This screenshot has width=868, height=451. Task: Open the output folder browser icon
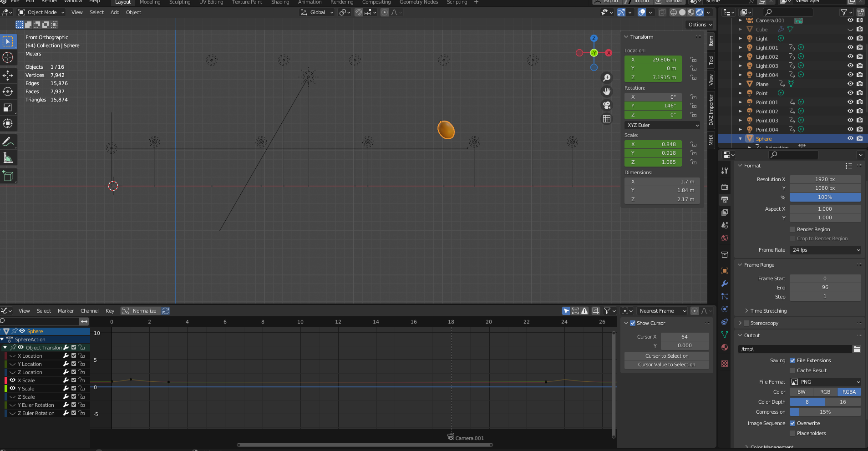pos(857,349)
